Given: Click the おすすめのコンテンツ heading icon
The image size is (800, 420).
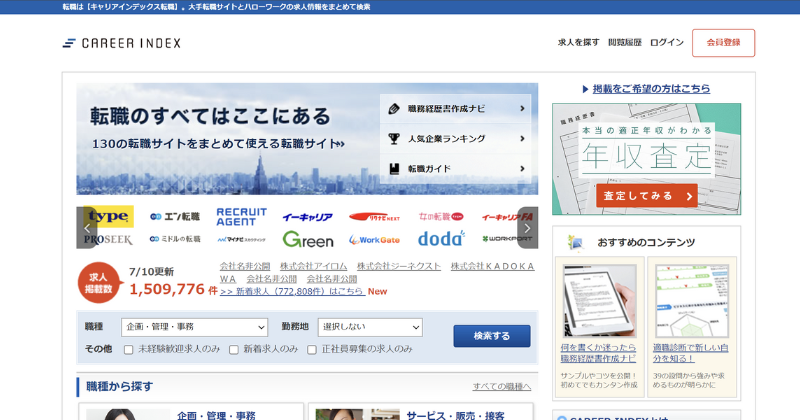Looking at the screenshot, I should tap(576, 242).
